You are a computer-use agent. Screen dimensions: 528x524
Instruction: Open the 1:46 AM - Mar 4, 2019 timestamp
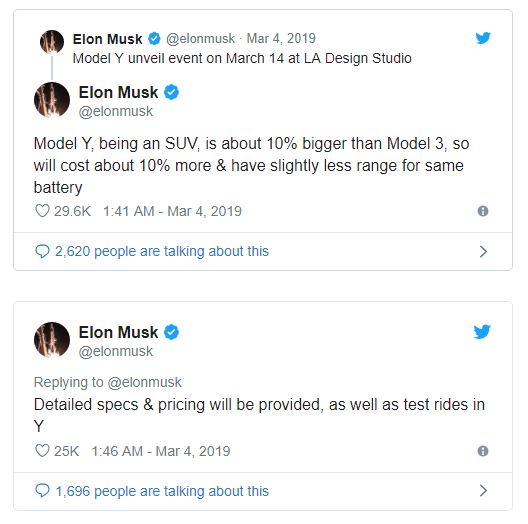161,451
